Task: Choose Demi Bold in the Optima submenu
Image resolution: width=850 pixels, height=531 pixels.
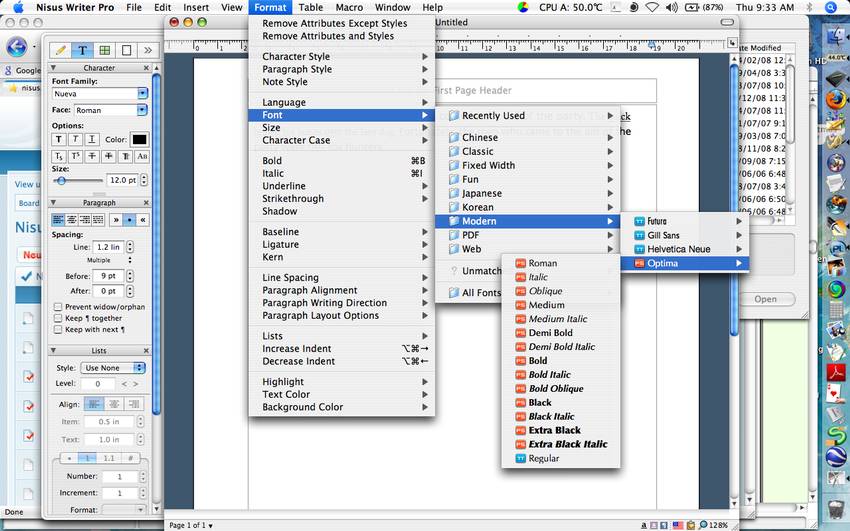Action: coord(561,333)
